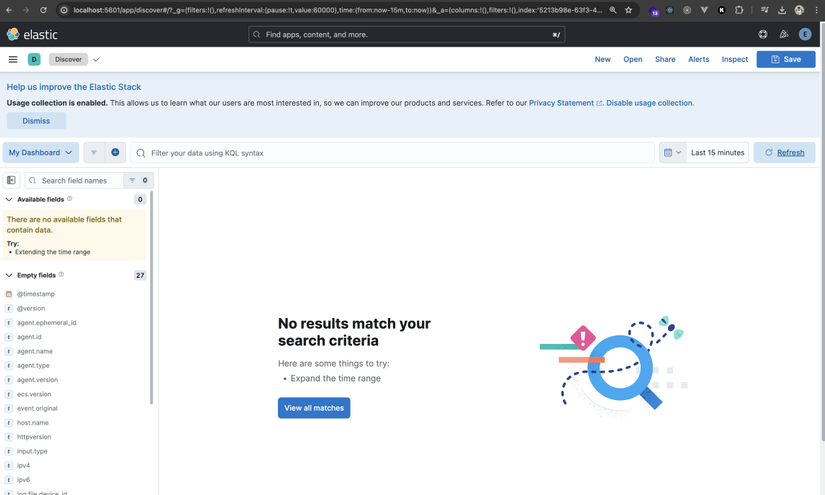
Task: Click the Discover breadcrumb
Action: click(x=68, y=59)
